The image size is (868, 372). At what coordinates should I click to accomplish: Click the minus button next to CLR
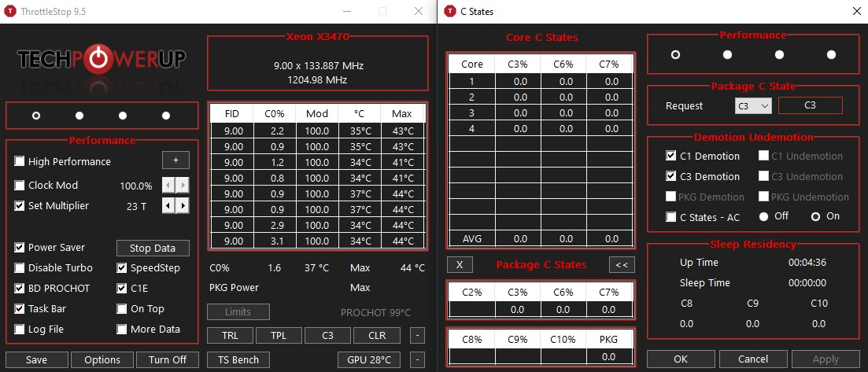[x=417, y=336]
